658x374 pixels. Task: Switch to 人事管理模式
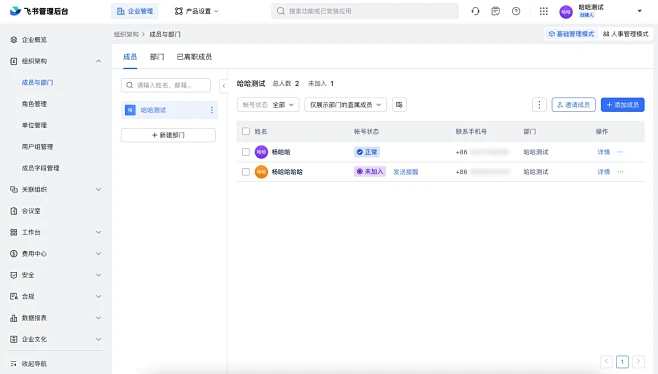point(625,34)
